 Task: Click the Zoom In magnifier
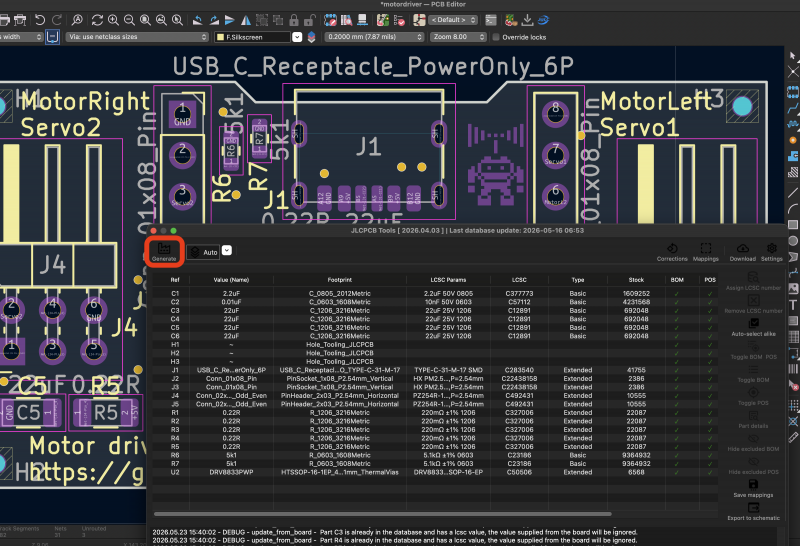coord(113,20)
